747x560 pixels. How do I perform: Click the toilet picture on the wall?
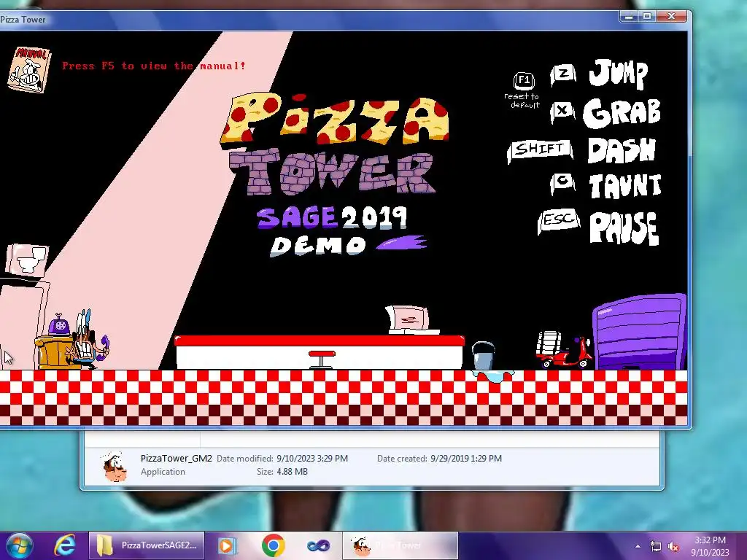pos(27,260)
